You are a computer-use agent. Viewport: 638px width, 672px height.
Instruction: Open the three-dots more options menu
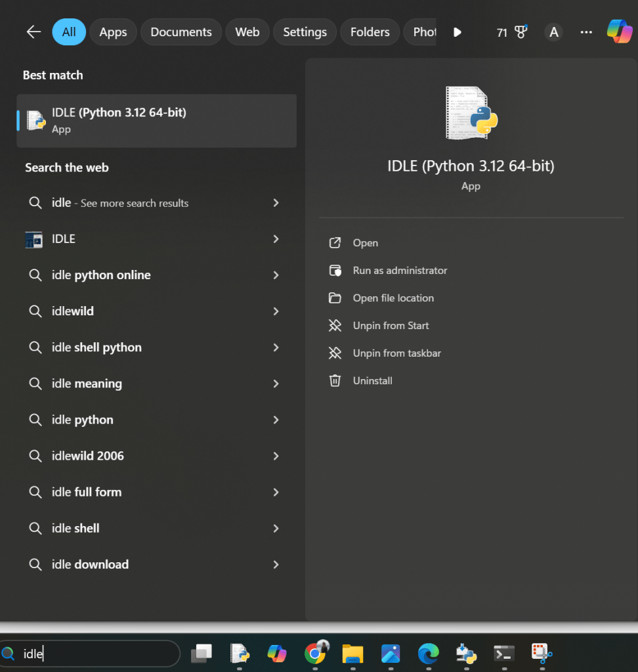[x=586, y=32]
